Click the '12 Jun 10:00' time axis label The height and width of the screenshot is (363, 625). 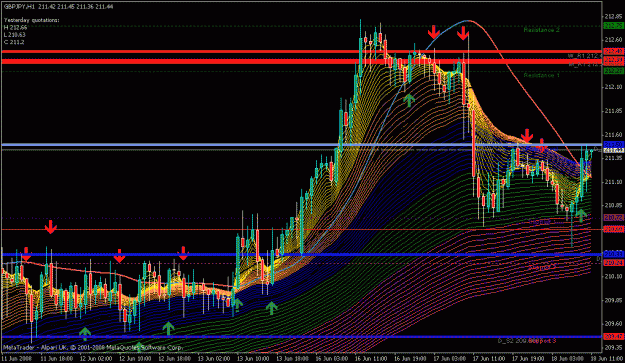[135, 359]
